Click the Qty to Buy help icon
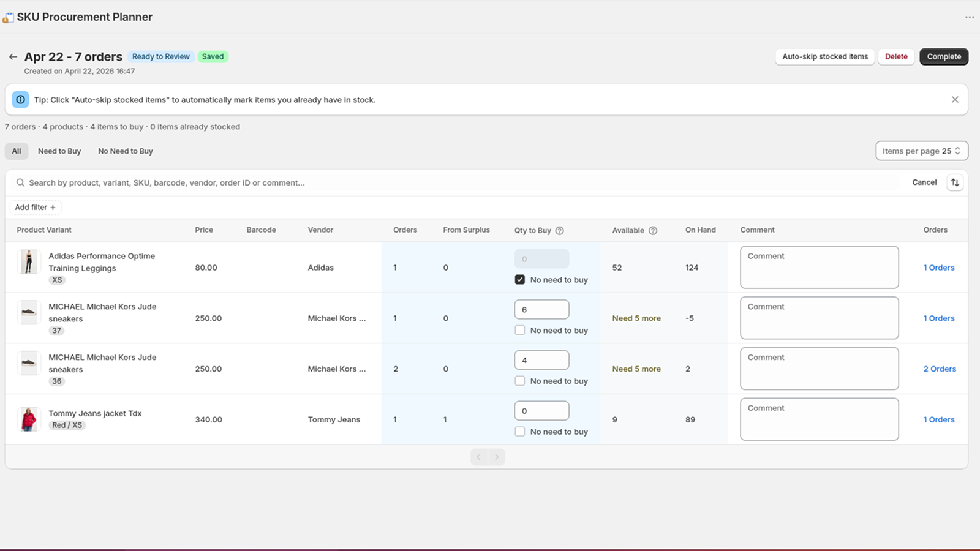 [x=559, y=231]
